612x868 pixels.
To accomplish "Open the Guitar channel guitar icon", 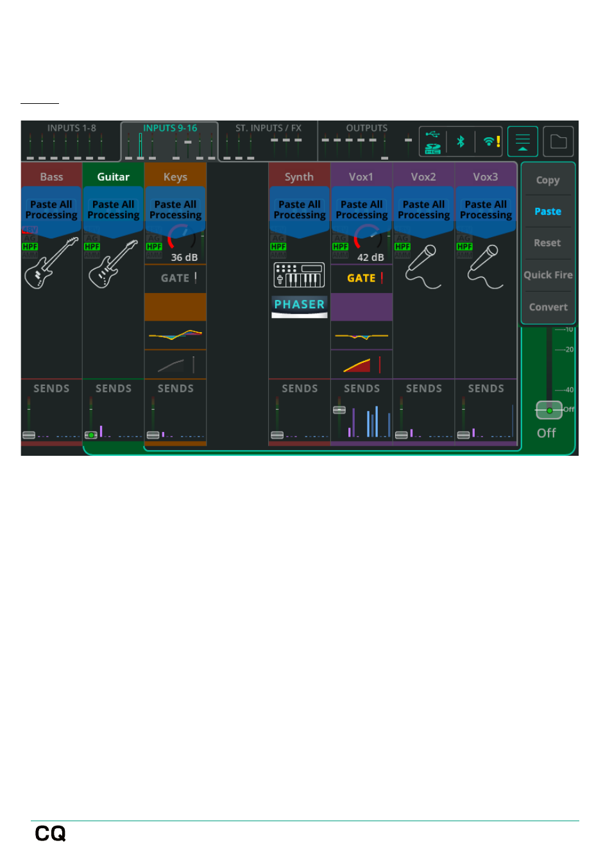I will (113, 263).
